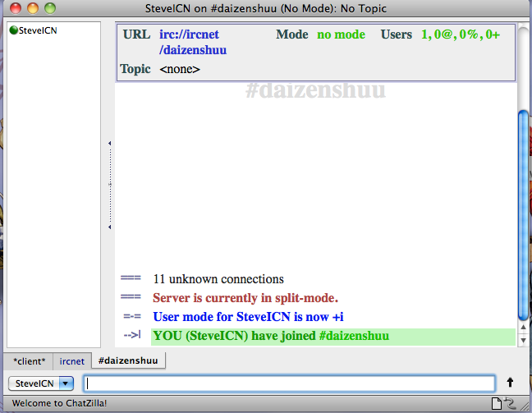Click the join arrow icon before YOU message
This screenshot has height=413, width=532.
pyautogui.click(x=131, y=336)
